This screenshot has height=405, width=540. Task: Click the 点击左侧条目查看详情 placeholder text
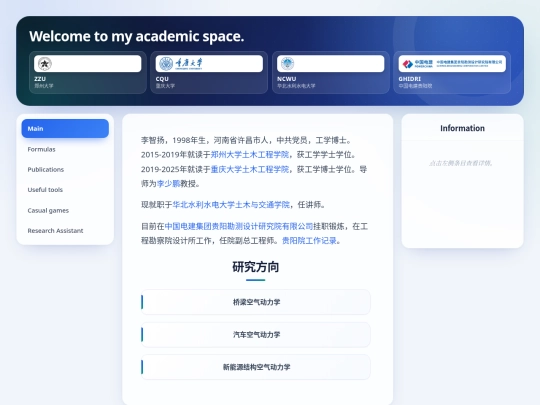461,163
